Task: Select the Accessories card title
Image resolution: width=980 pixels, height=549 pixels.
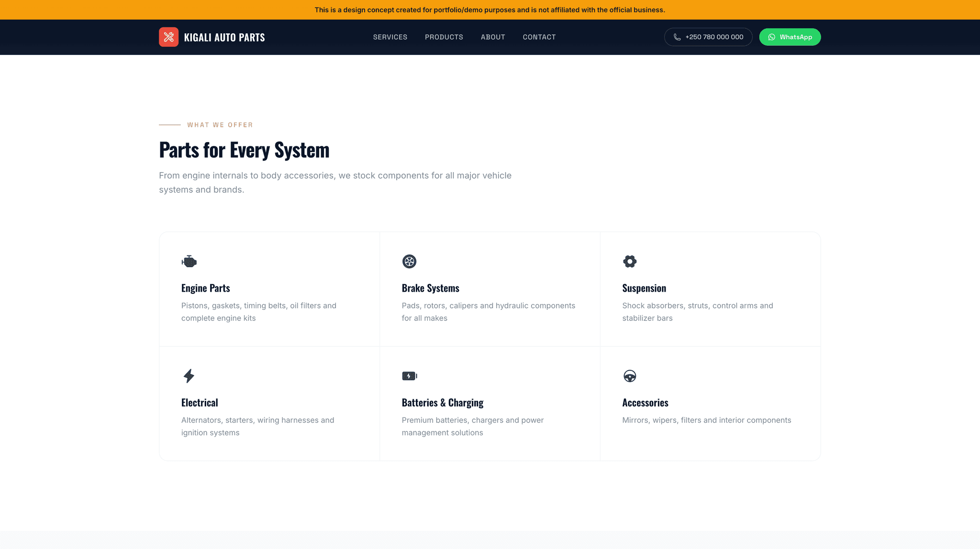Action: 645,403
